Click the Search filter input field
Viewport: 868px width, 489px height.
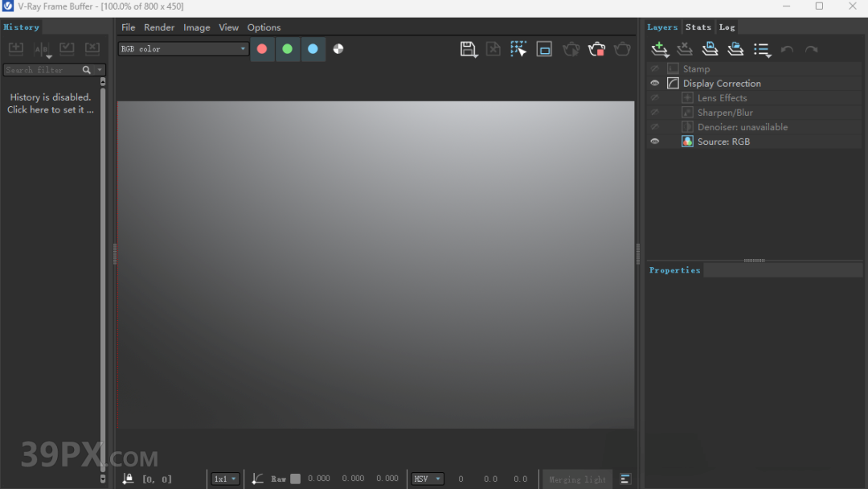42,70
